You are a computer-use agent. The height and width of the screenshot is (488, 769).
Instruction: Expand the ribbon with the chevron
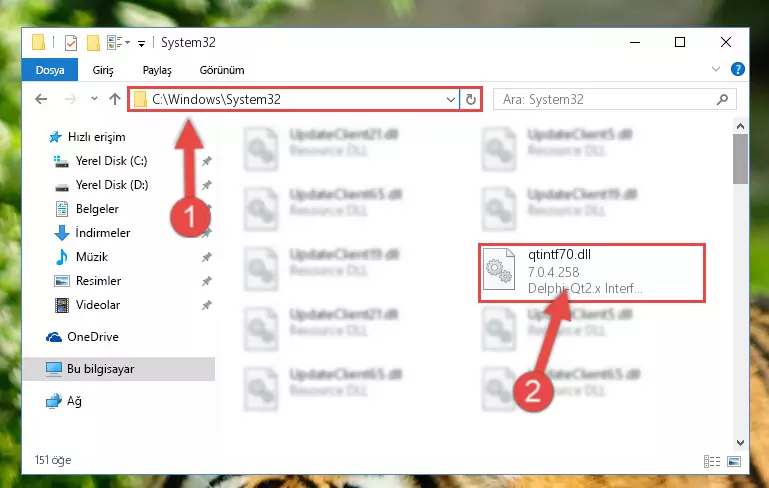pos(716,69)
